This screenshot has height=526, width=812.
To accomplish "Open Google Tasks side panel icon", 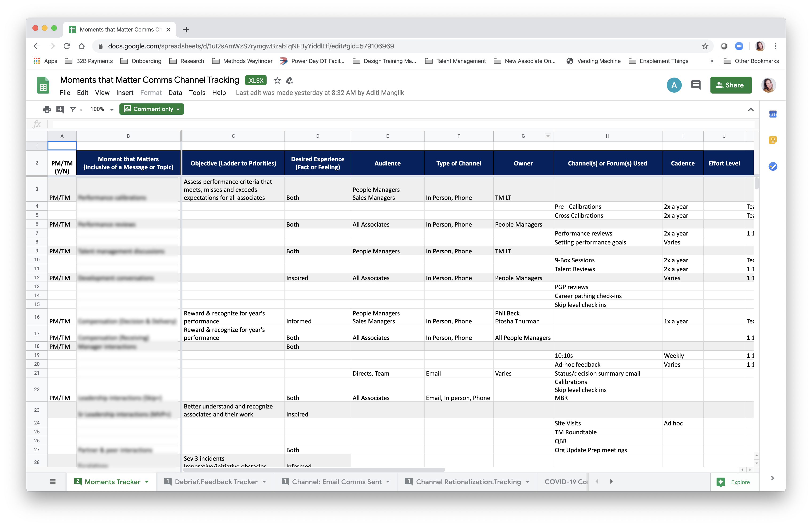I will coord(773,166).
